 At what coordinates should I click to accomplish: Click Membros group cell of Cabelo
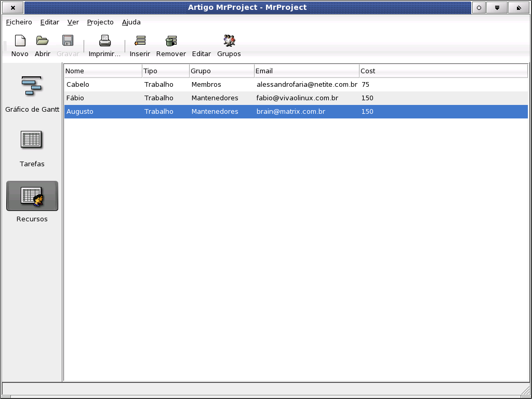206,85
